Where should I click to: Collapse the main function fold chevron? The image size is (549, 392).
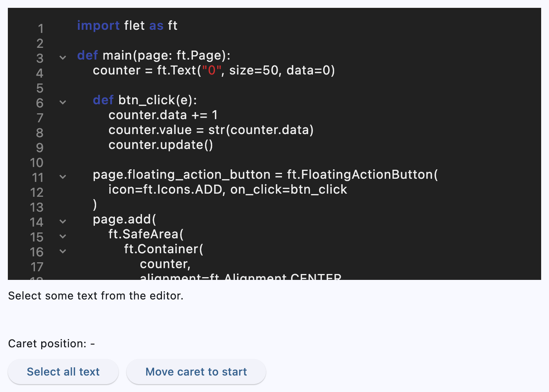tap(62, 57)
